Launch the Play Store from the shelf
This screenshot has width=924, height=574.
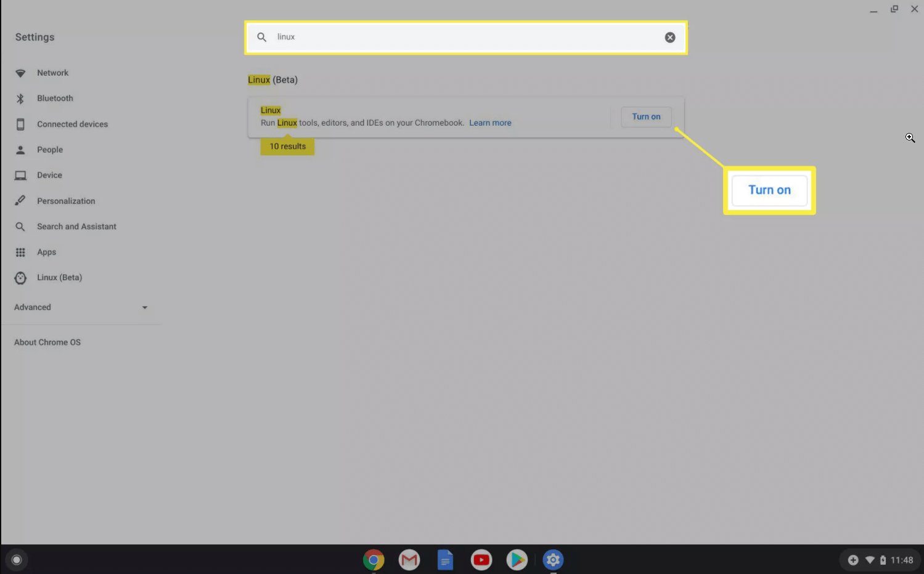click(517, 560)
